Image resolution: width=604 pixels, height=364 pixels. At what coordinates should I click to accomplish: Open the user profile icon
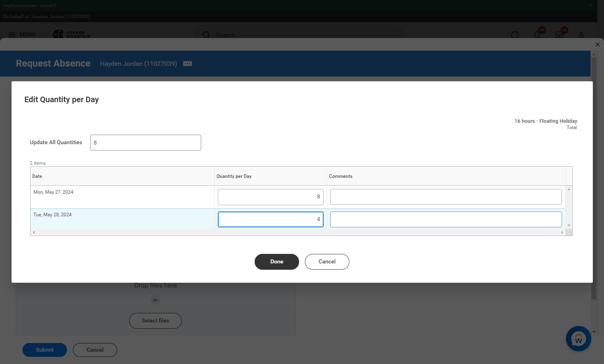[581, 35]
